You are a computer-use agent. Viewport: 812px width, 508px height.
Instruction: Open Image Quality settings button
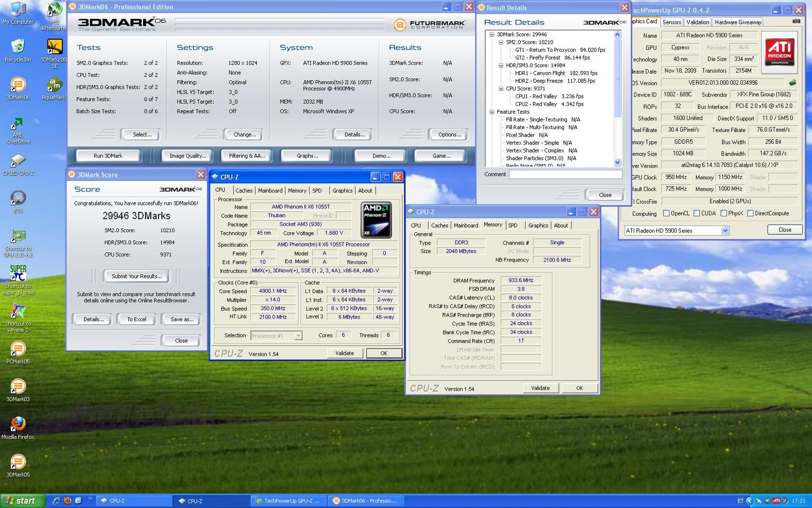[188, 156]
